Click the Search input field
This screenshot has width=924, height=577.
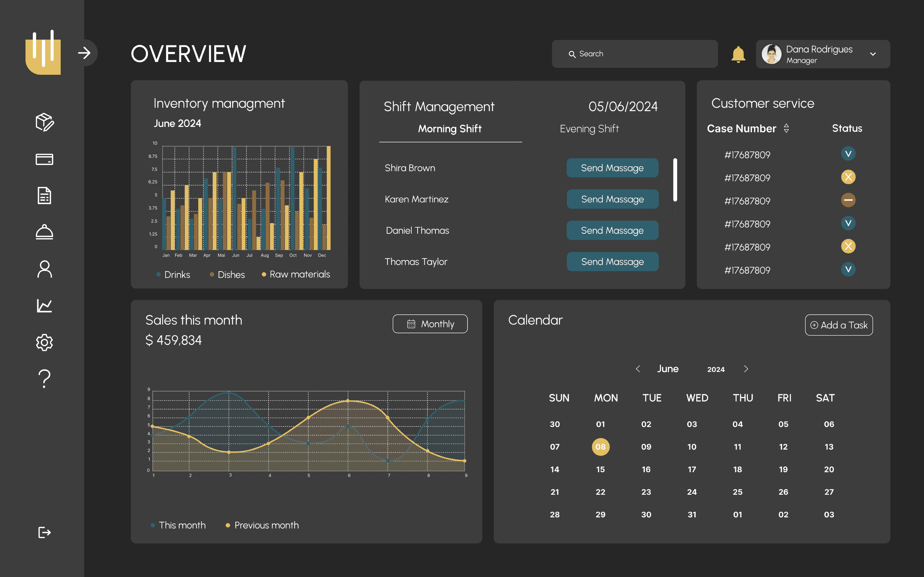tap(635, 54)
